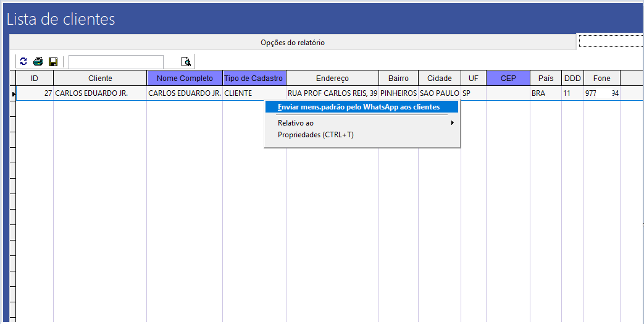Sort by the 'ID' column header

35,79
